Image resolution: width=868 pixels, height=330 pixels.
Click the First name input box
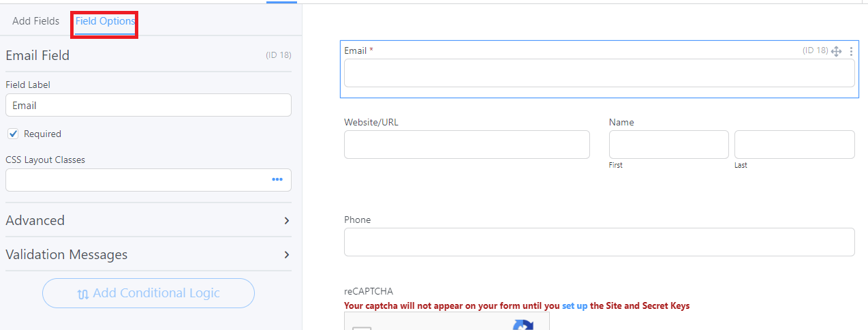click(x=668, y=145)
